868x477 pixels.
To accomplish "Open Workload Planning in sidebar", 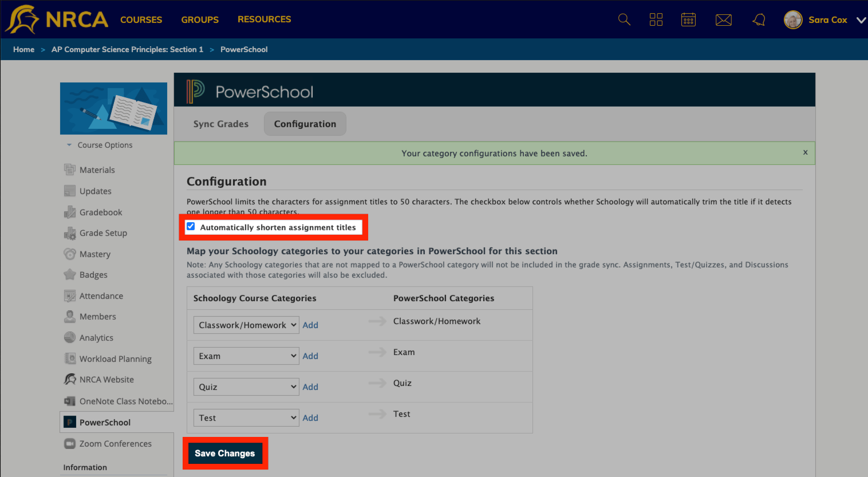I will [116, 358].
